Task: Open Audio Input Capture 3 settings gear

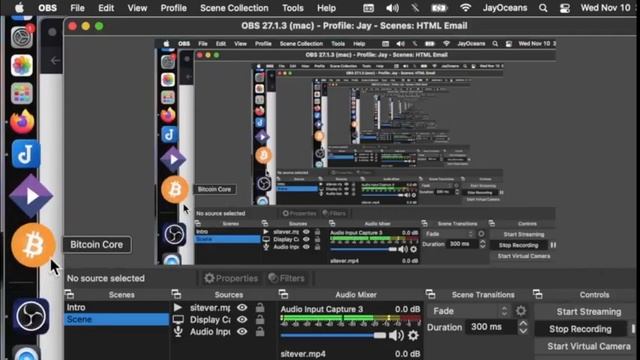Action: pyautogui.click(x=413, y=336)
